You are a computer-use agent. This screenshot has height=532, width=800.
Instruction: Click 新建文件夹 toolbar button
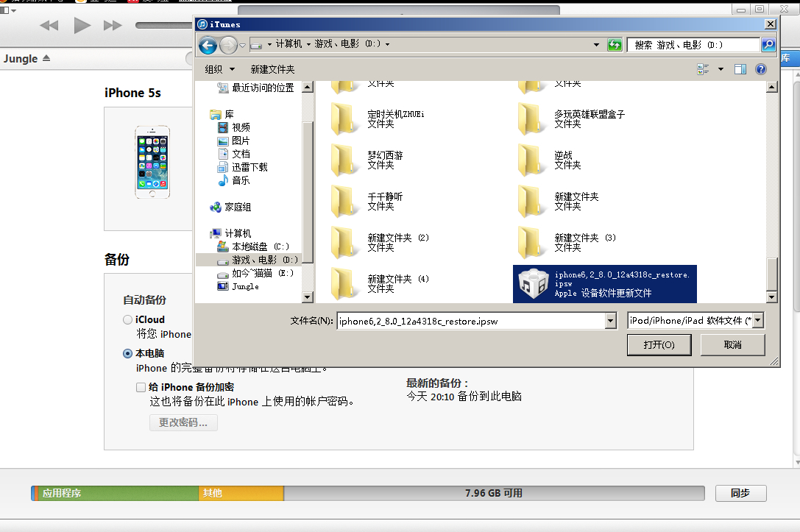[x=272, y=69]
